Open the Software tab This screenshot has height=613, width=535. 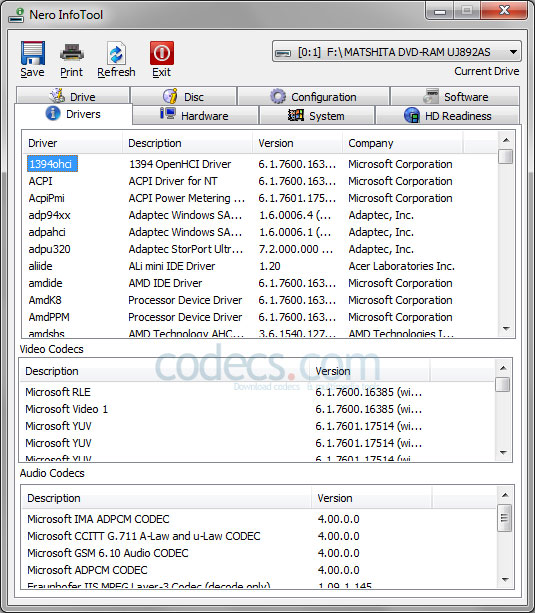coord(455,96)
